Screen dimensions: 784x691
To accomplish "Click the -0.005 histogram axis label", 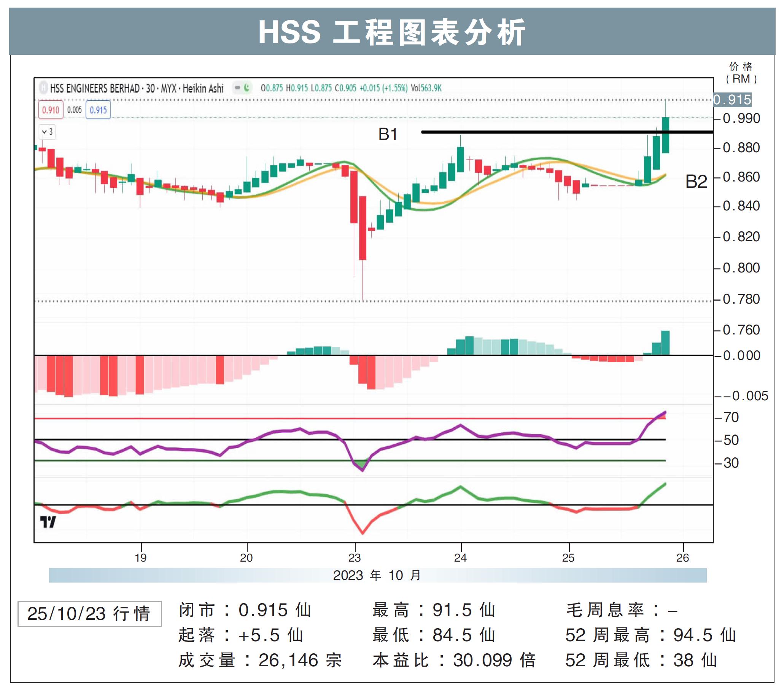I will (746, 396).
